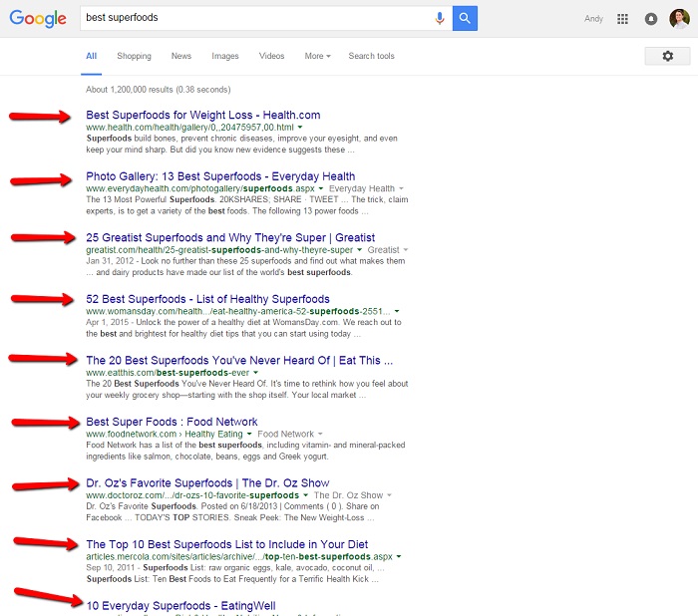Switch to the Videos tab
Image resolution: width=698 pixels, height=616 pixels.
271,56
